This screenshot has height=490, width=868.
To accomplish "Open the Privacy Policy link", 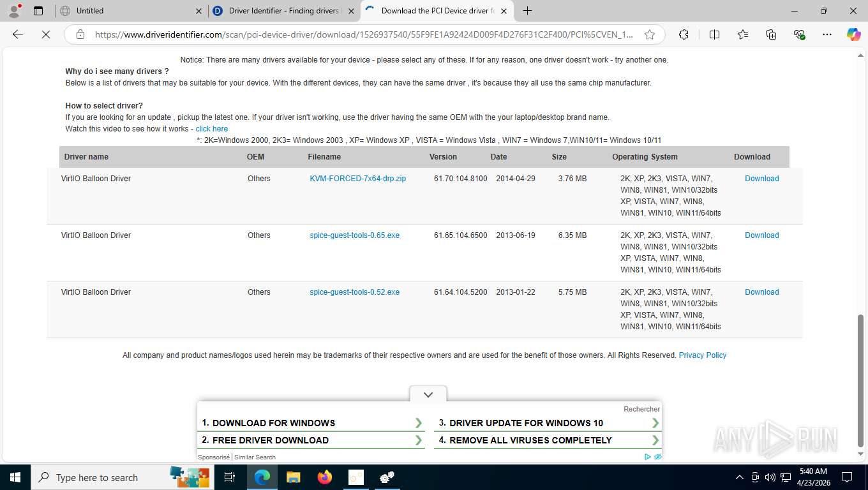I will click(x=702, y=355).
